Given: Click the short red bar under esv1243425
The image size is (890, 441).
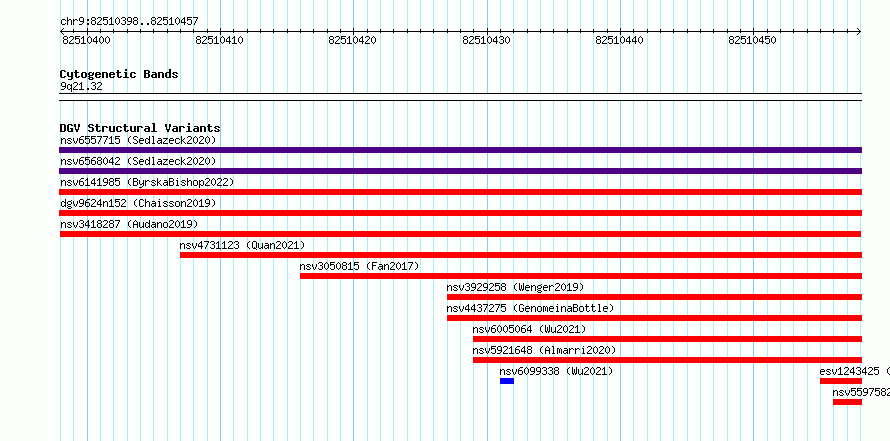Looking at the screenshot, I should click(x=841, y=381).
